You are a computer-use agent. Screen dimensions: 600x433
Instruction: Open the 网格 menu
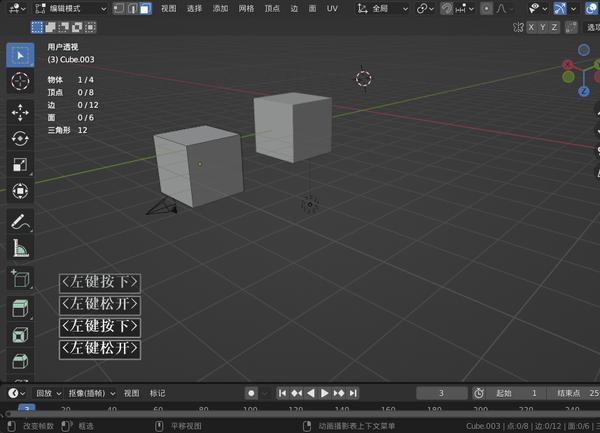pos(246,8)
